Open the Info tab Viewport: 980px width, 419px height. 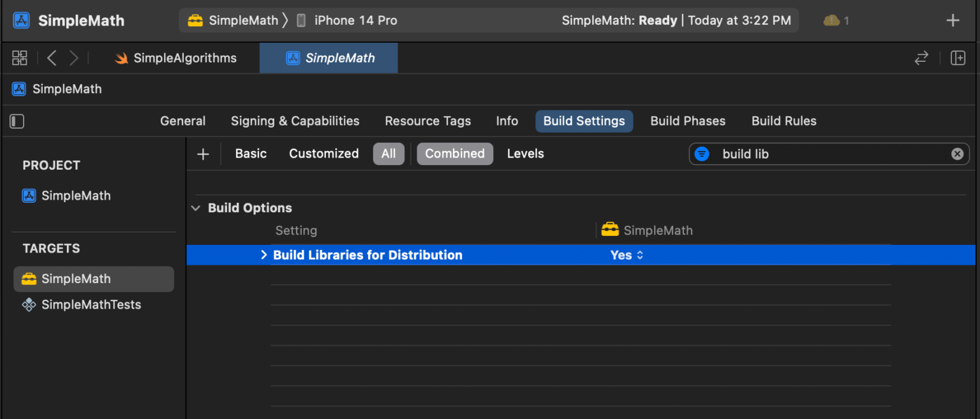(507, 121)
